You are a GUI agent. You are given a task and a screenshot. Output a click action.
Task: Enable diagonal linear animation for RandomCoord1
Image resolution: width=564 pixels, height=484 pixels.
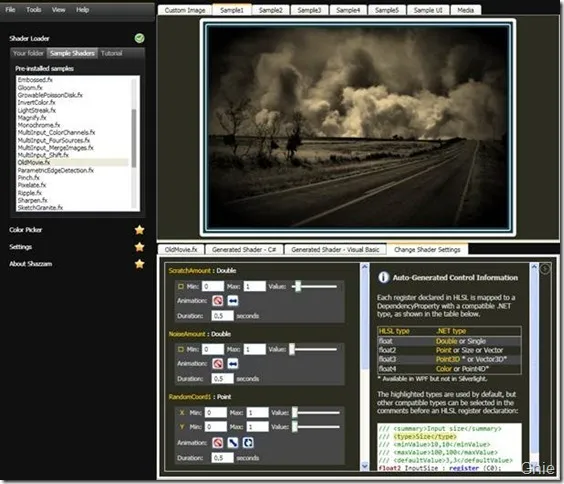click(233, 443)
